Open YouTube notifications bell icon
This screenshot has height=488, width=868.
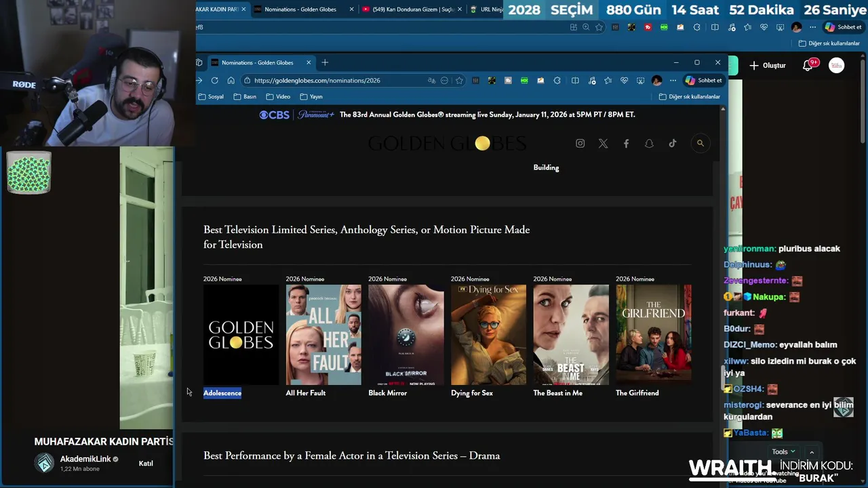[x=808, y=66]
